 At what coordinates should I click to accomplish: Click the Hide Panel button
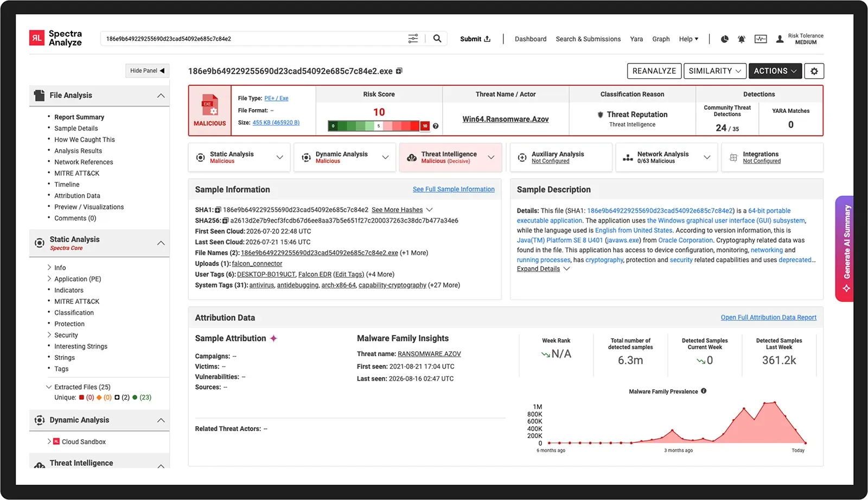147,71
